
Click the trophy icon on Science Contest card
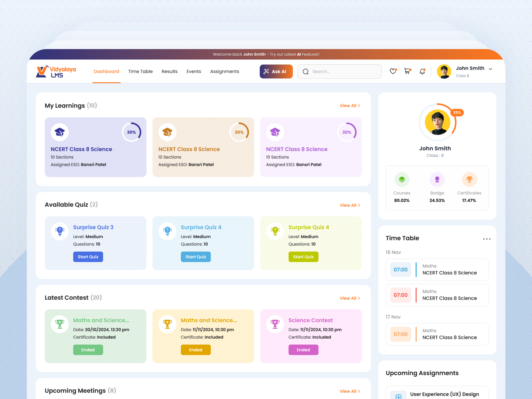coord(275,324)
